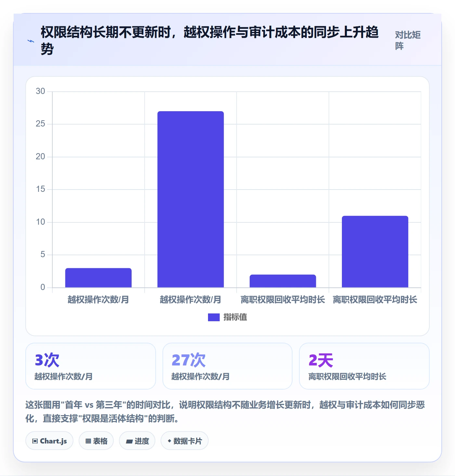Viewport: 455px width, 476px height.
Task: Toggle the 指标值 legend color box
Action: click(214, 317)
